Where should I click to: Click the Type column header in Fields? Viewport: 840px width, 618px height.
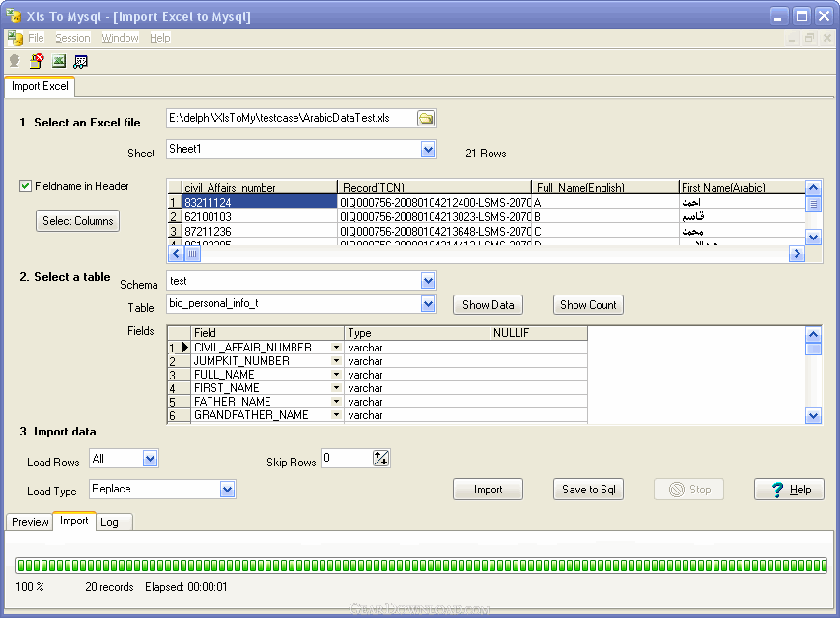(x=417, y=333)
